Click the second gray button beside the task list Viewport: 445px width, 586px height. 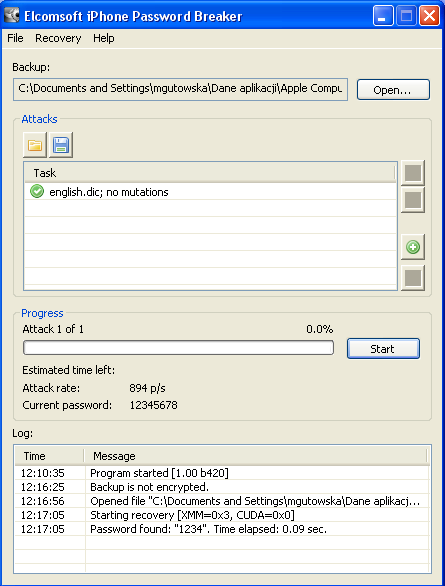(x=413, y=200)
